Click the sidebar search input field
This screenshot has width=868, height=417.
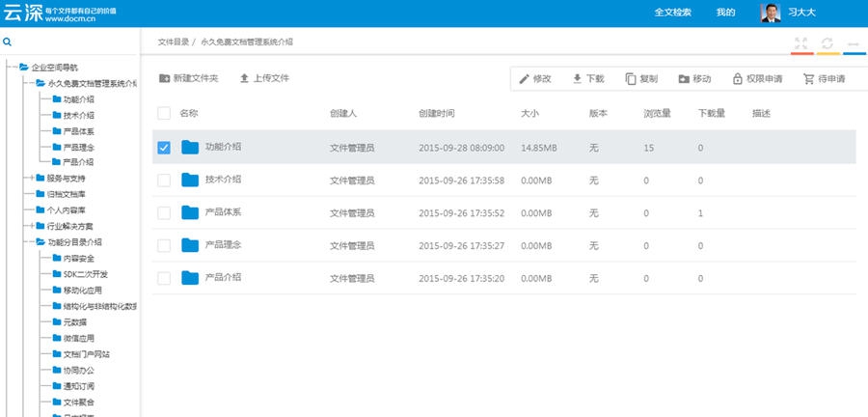(x=74, y=42)
